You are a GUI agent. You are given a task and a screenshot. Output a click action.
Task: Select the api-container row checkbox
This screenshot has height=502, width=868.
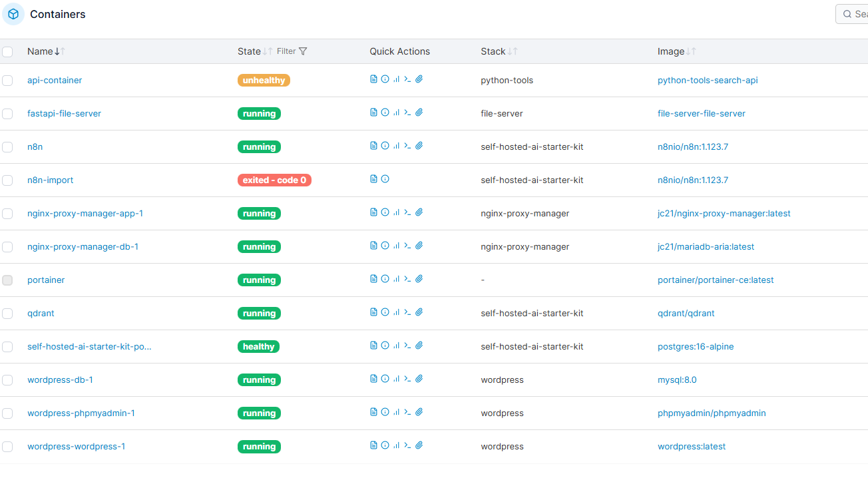coord(7,81)
